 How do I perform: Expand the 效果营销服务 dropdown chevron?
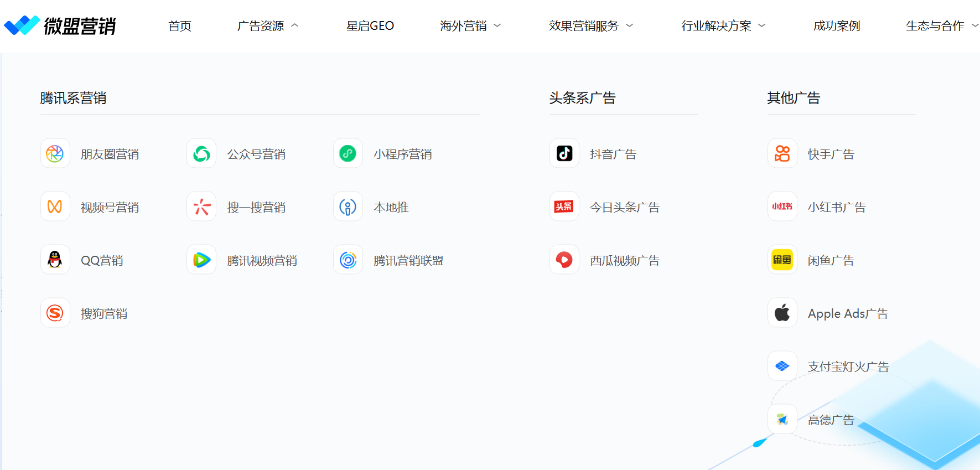[630, 25]
